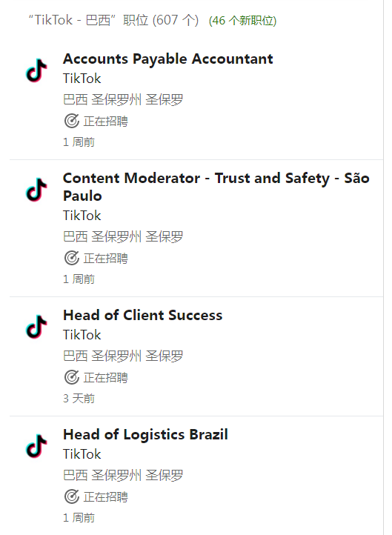The height and width of the screenshot is (535, 392).
Task: Open Content Moderator - Trust and Safety job
Action: click(216, 187)
